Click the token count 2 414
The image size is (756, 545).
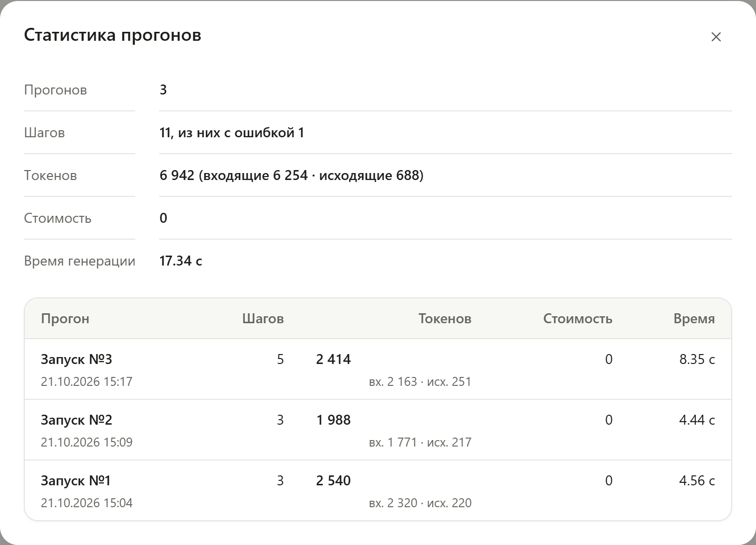pos(333,360)
